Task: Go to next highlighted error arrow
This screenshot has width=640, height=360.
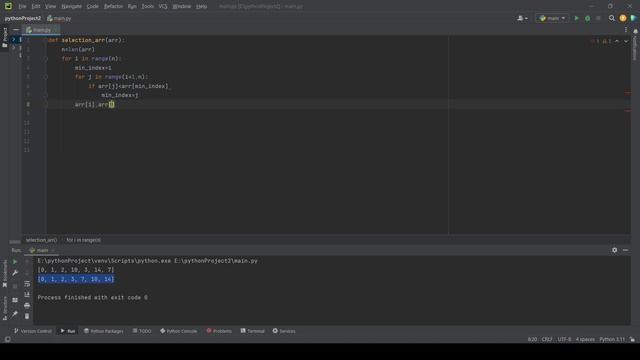Action: (x=626, y=41)
